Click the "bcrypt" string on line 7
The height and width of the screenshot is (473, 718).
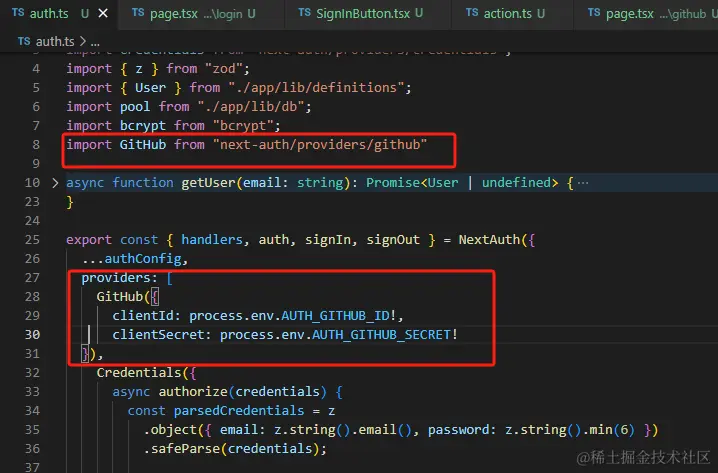pyautogui.click(x=243, y=125)
